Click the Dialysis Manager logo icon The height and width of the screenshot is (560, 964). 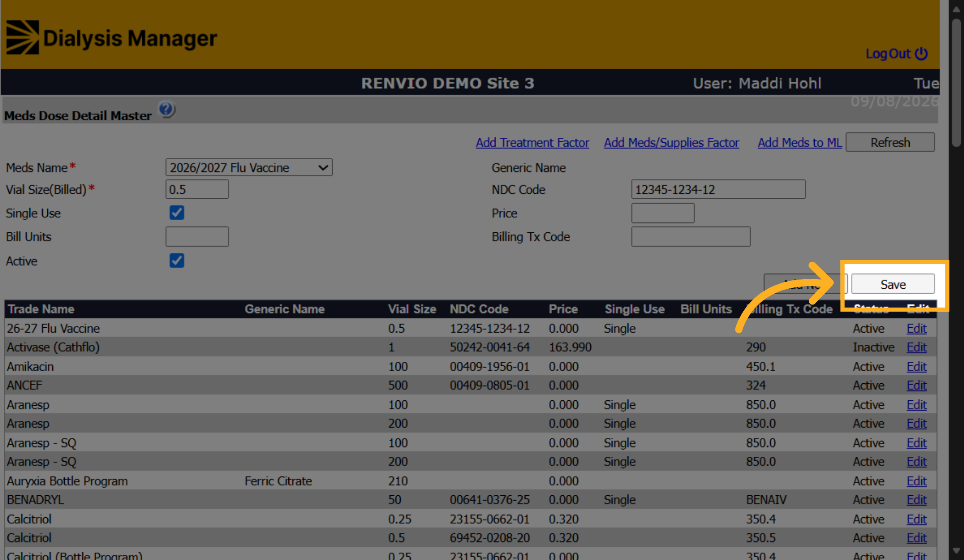pos(23,37)
